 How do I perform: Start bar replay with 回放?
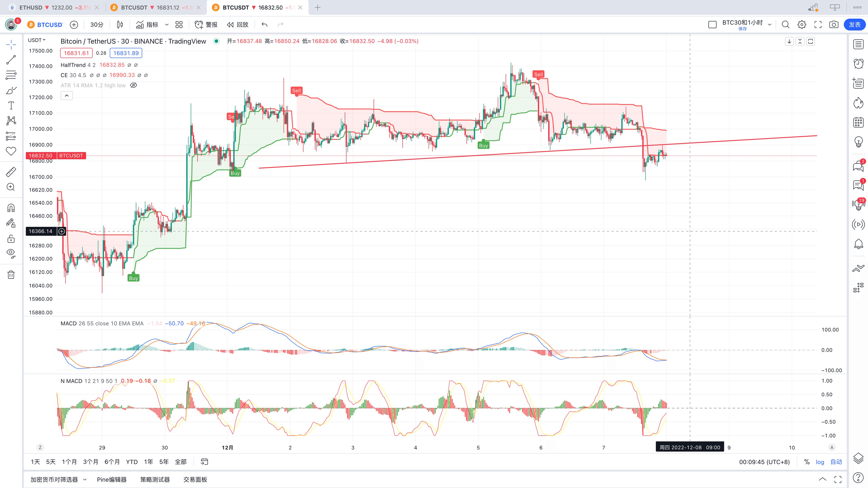238,25
